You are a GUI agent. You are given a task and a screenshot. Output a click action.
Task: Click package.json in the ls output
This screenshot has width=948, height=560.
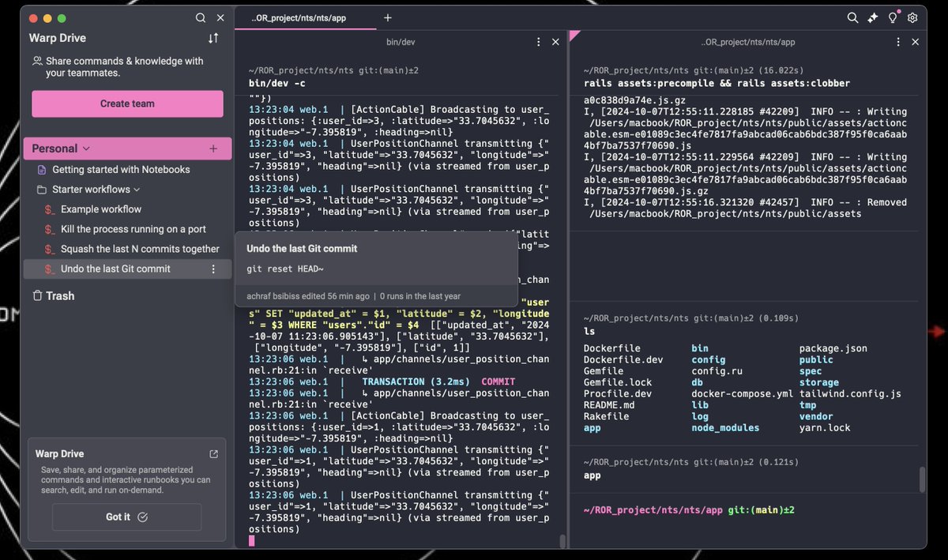[x=833, y=348]
